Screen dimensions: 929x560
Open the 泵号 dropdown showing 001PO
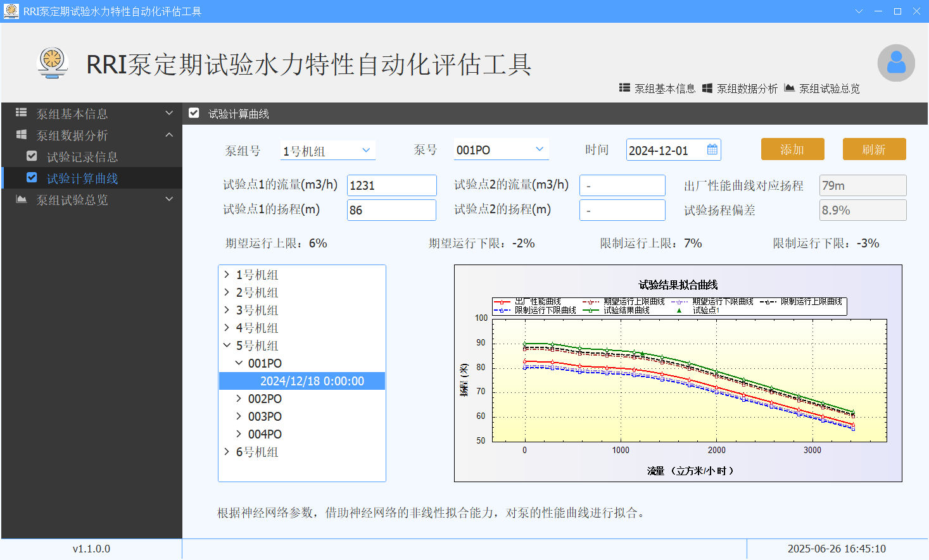(x=500, y=150)
